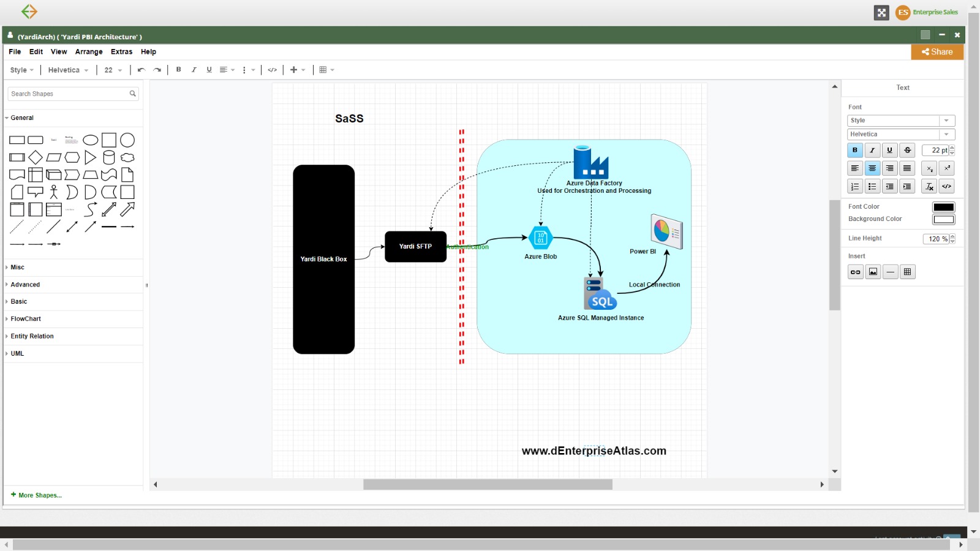Open the Style dropdown in top toolbar
Screen dimensions: 980x551
click(x=22, y=70)
